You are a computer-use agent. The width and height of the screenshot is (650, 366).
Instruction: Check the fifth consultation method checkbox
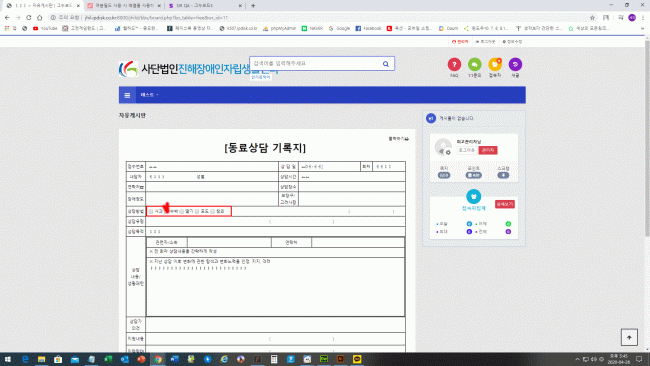coord(212,211)
